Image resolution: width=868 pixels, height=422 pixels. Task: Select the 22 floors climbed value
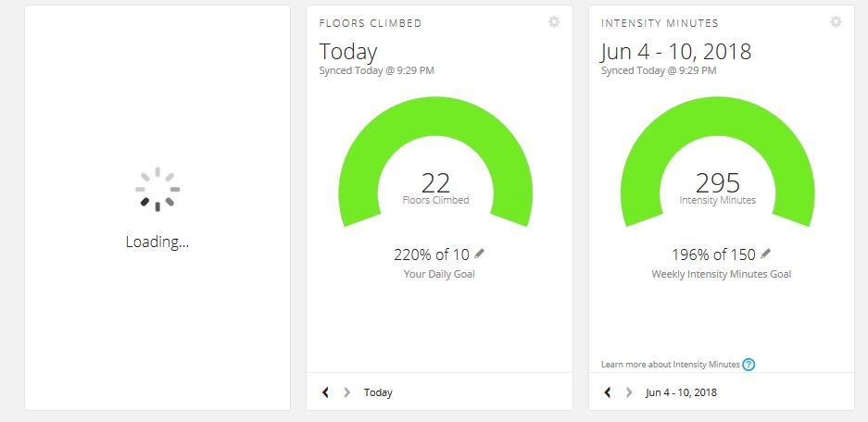point(435,182)
